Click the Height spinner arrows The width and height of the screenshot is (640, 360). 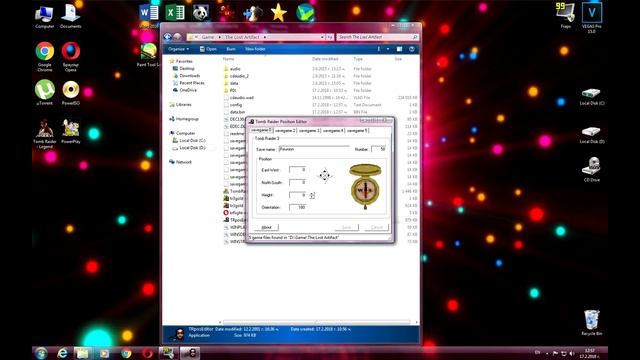[x=312, y=196]
